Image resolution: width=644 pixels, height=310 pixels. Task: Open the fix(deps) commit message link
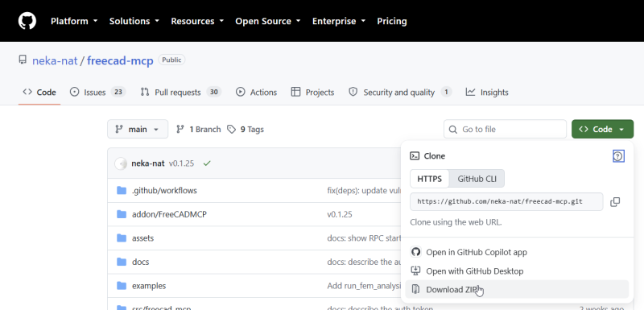(x=364, y=191)
